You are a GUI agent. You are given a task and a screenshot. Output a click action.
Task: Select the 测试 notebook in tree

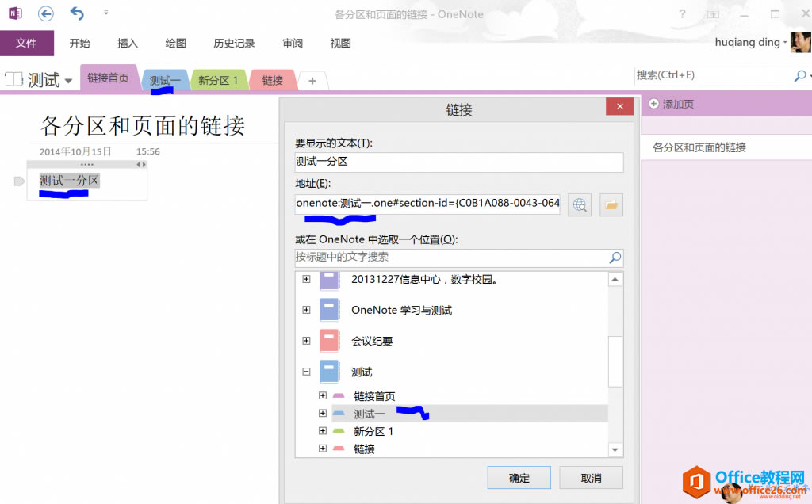tap(362, 372)
